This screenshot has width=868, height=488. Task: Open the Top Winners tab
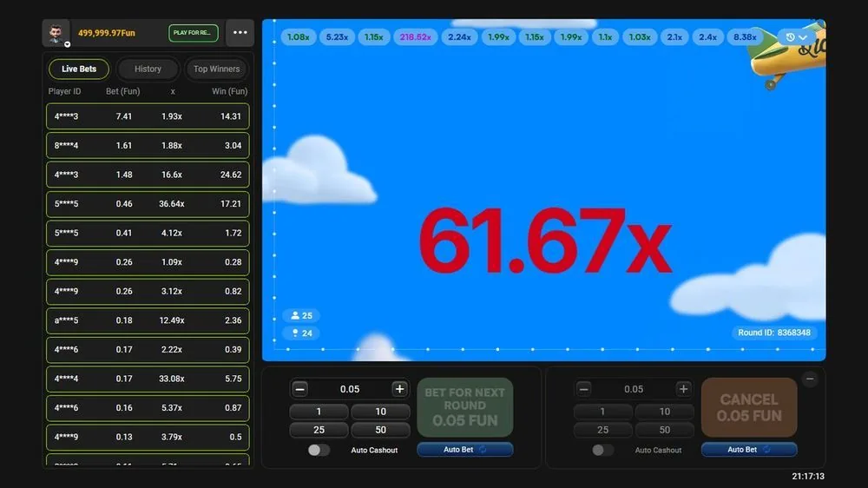click(216, 69)
